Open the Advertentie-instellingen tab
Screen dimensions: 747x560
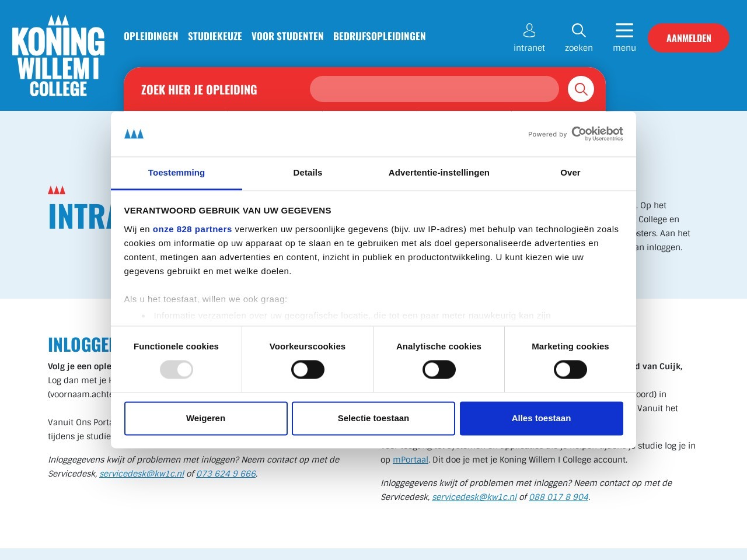[439, 173]
